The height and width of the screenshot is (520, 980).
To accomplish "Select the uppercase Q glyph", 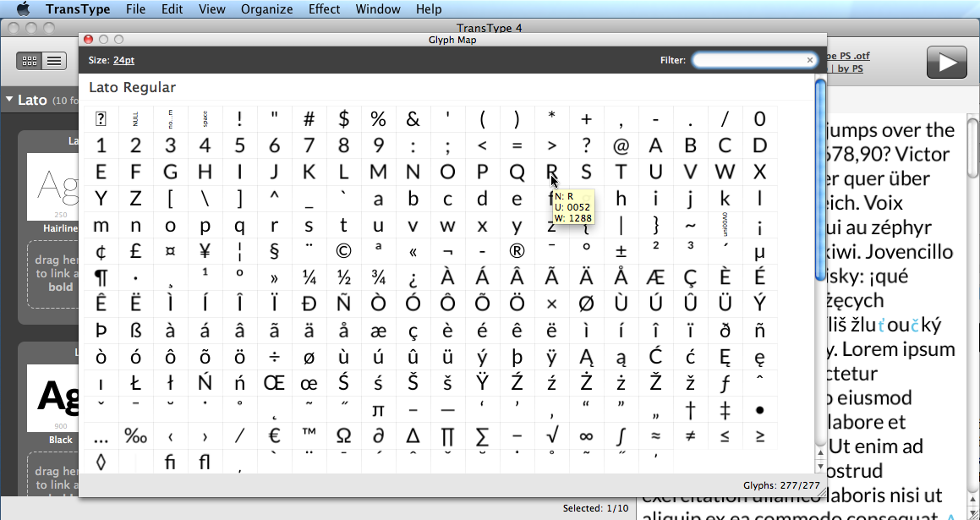I will pos(517,172).
